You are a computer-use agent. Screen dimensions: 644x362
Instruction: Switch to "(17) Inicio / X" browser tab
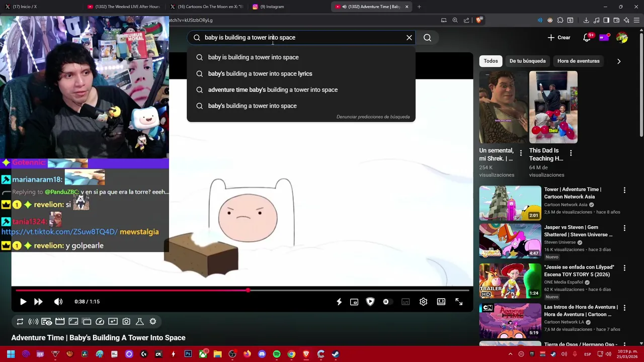pos(40,7)
